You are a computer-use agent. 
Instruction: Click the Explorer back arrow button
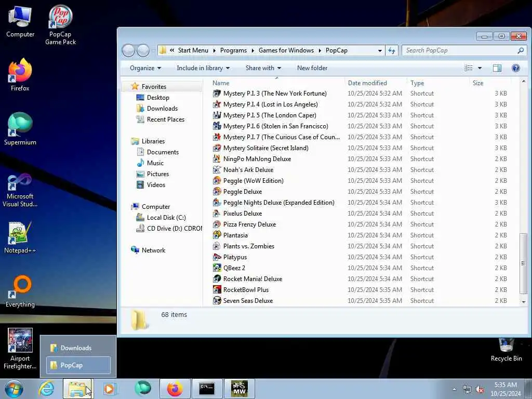(129, 50)
